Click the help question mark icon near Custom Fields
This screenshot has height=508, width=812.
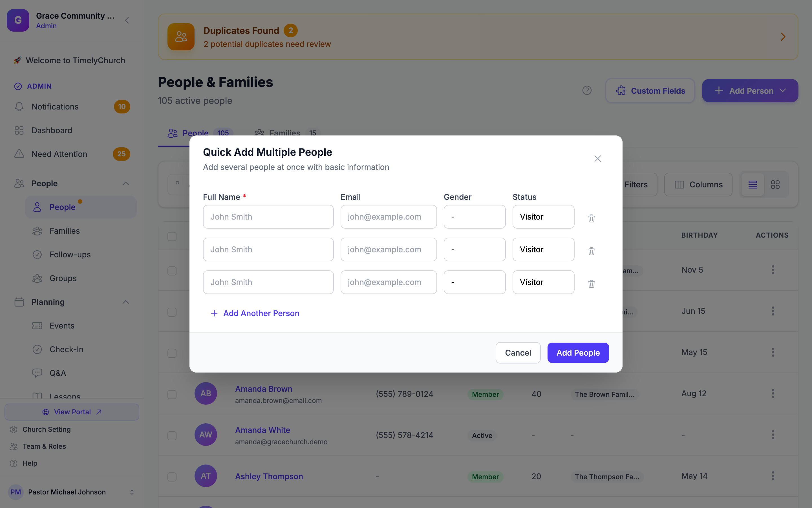pyautogui.click(x=586, y=90)
